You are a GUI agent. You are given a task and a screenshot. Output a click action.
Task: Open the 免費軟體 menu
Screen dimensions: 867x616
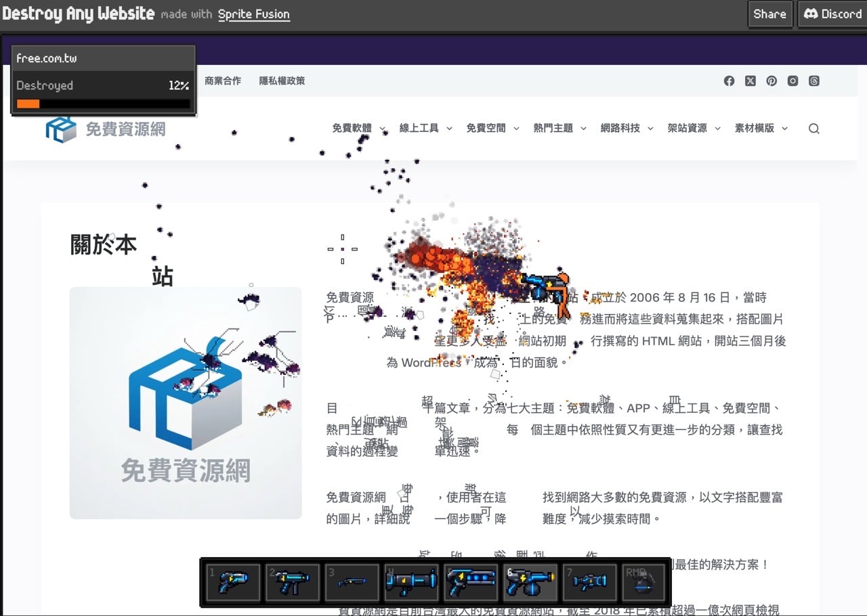[352, 128]
